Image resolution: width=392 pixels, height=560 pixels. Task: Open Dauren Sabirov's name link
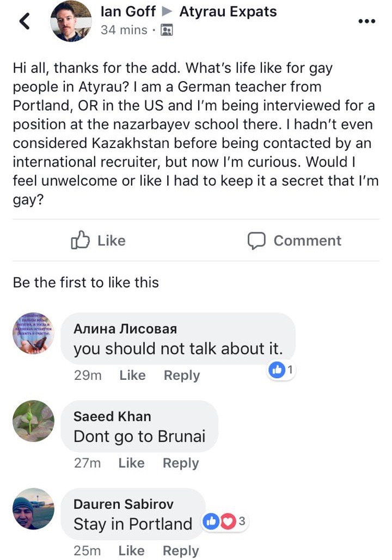tap(123, 504)
